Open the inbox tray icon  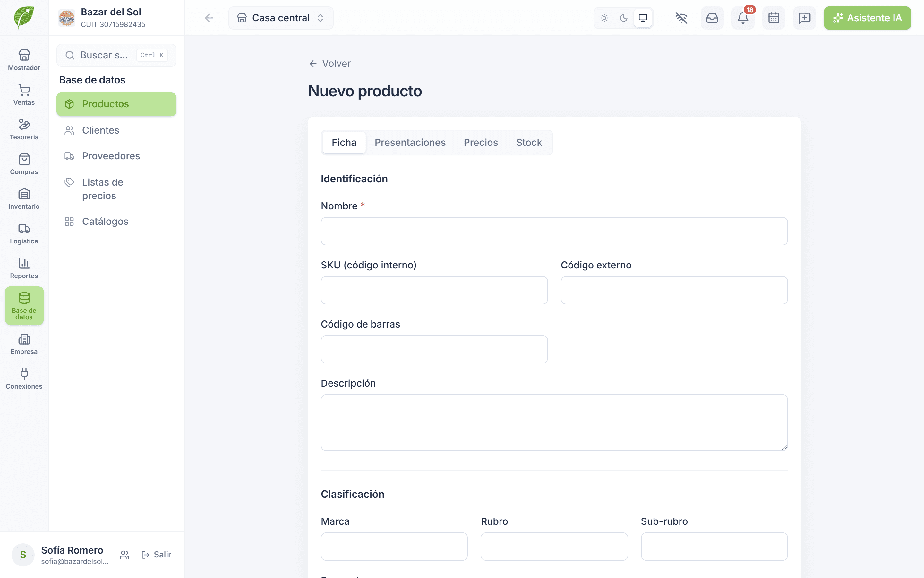[x=712, y=18]
